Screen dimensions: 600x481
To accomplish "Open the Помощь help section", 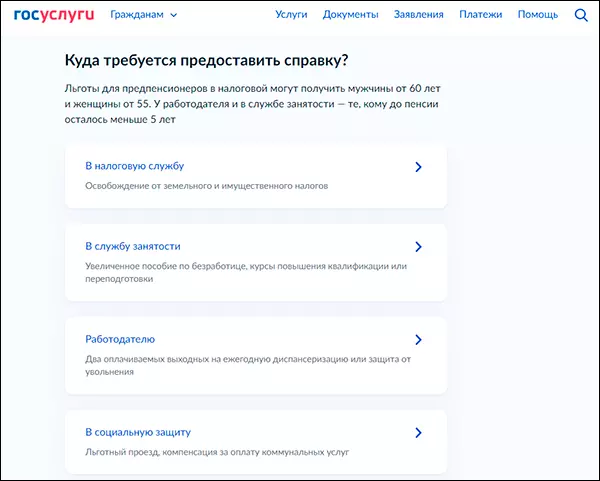I will (x=538, y=15).
